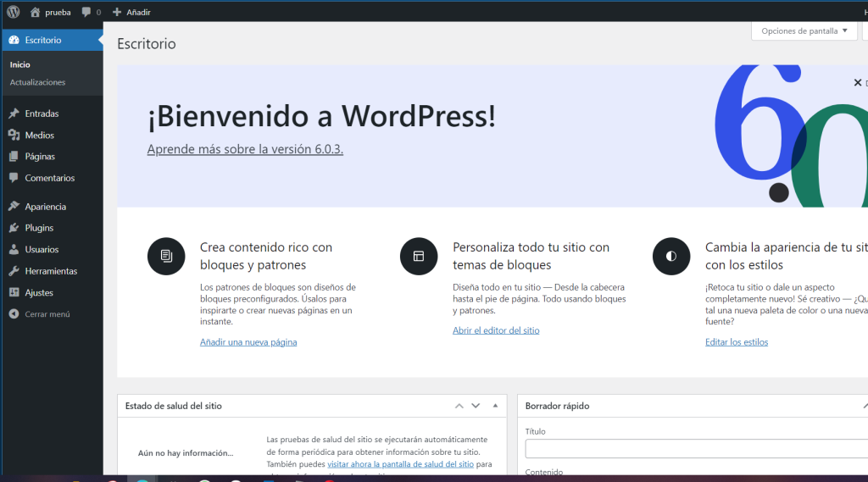Viewport: 868px width, 482px height.
Task: Click the Entradas pushpin icon
Action: click(x=14, y=114)
